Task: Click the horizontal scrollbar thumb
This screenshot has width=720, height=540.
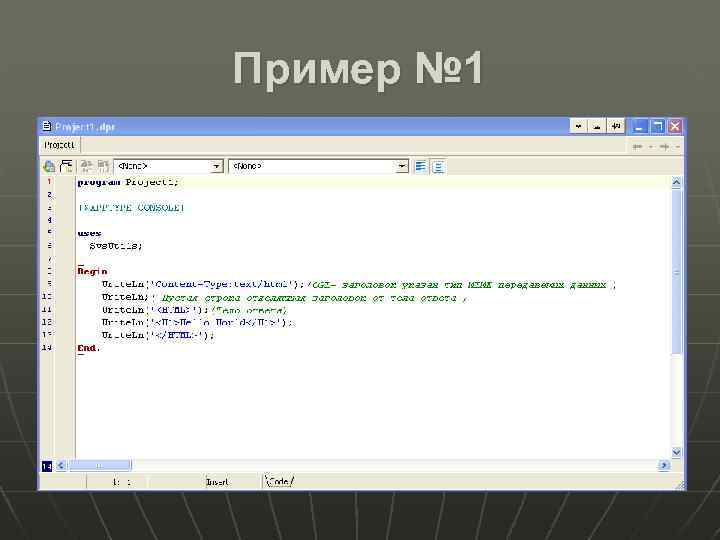Action: point(100,466)
